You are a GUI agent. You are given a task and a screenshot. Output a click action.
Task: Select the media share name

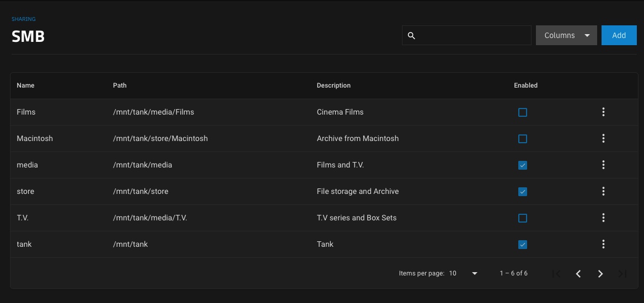coord(27,165)
